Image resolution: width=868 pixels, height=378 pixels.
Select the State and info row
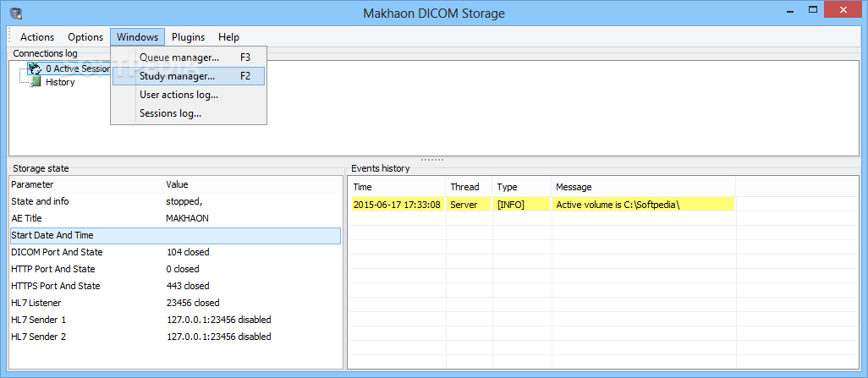pyautogui.click(x=175, y=201)
